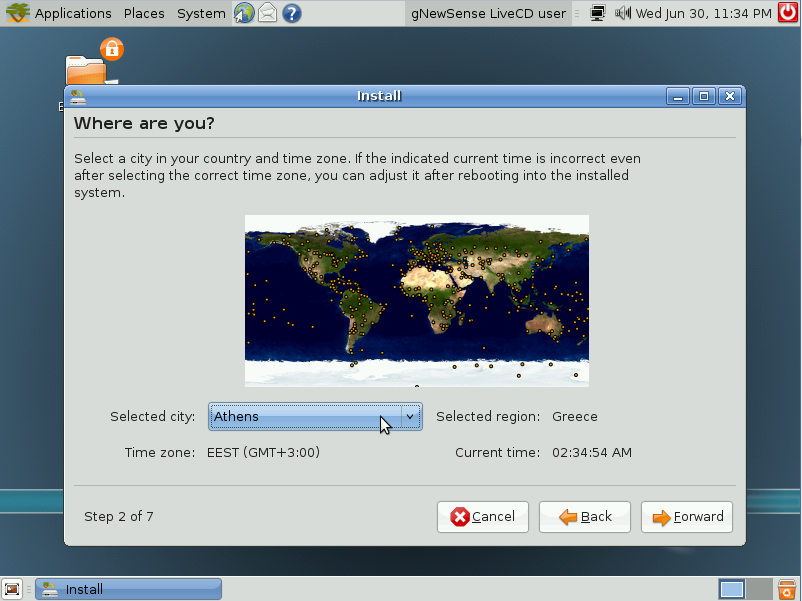Click the Time zone label
Viewport: 802px width, 601px height.
[x=160, y=453]
